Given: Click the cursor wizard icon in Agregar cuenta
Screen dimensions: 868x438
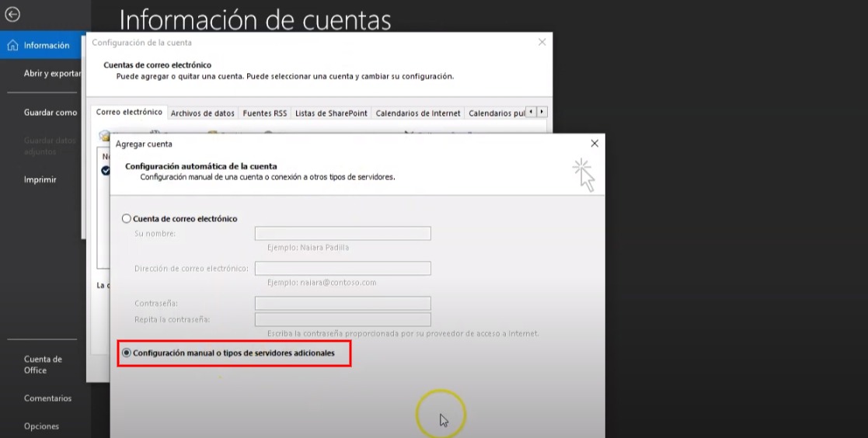Looking at the screenshot, I should point(584,174).
